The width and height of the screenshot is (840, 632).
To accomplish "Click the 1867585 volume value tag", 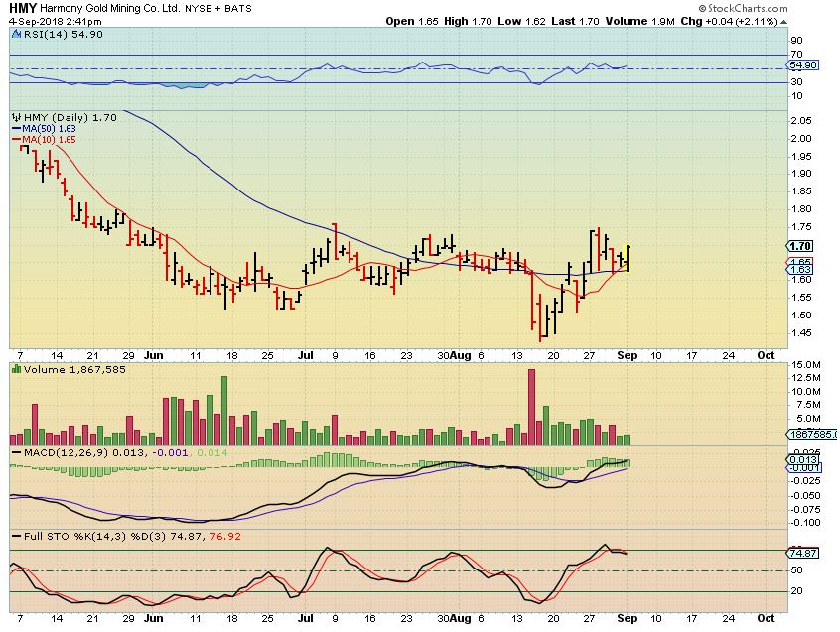I will click(x=812, y=435).
